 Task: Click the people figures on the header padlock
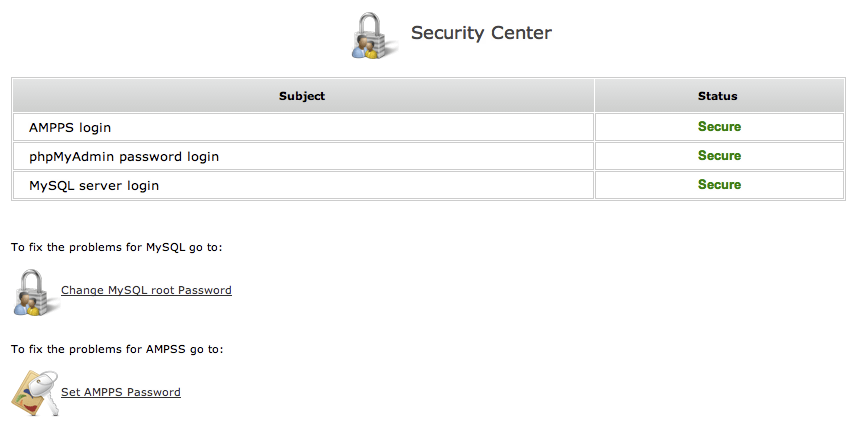click(365, 47)
